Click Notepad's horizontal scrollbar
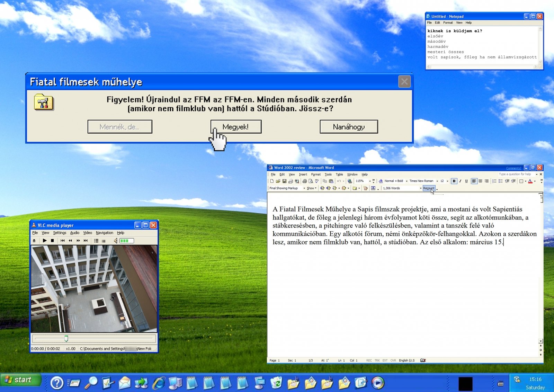Viewport: 554px width, 392px height. click(x=482, y=66)
